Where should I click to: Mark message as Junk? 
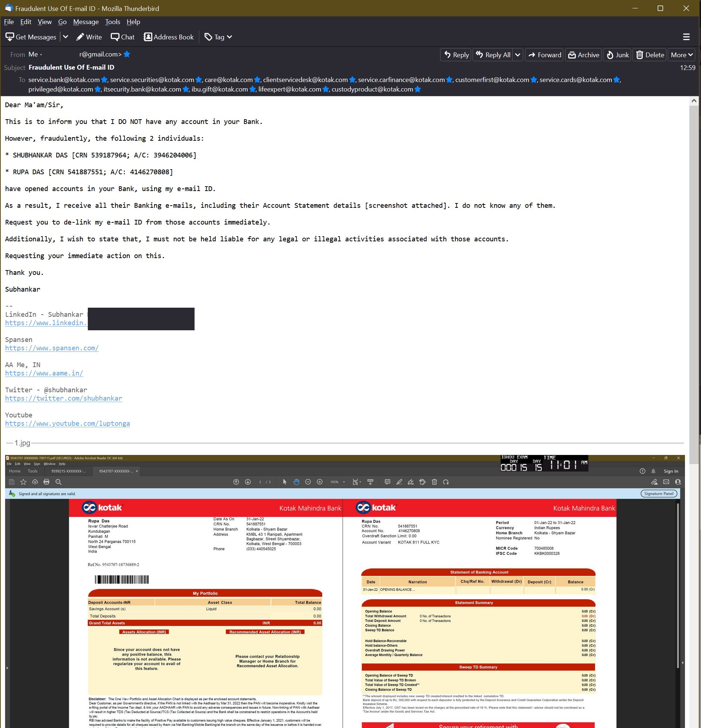pyautogui.click(x=617, y=55)
